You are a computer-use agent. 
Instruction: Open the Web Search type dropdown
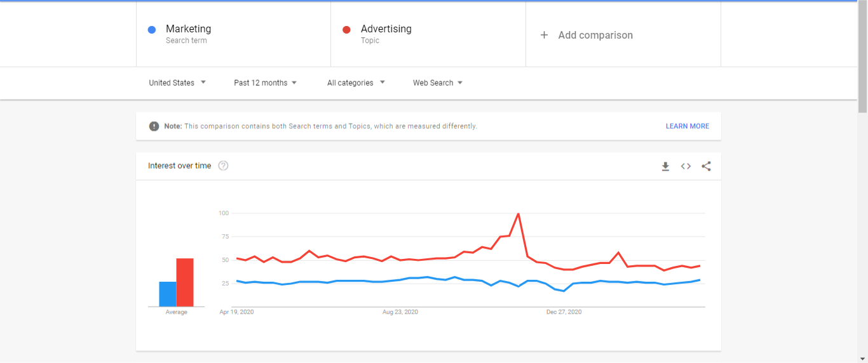click(437, 82)
